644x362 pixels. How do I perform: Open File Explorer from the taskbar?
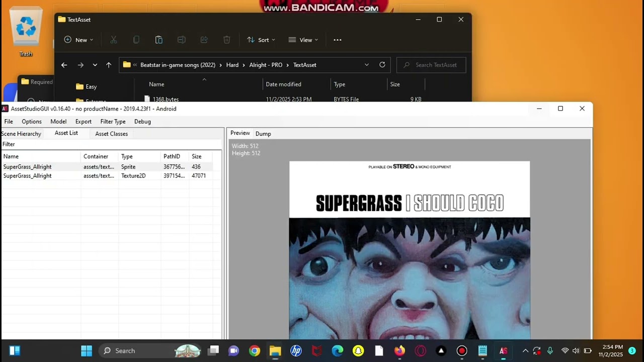pos(275,350)
